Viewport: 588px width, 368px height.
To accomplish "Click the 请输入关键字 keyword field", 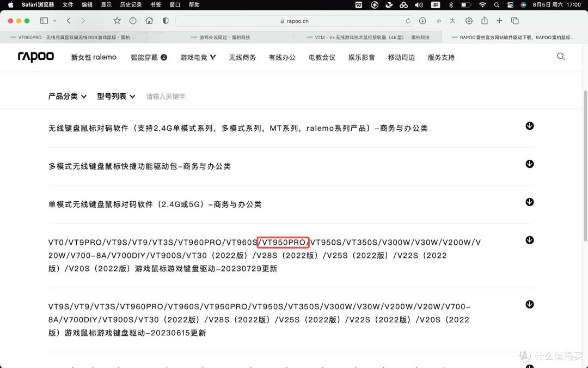I will click(166, 96).
